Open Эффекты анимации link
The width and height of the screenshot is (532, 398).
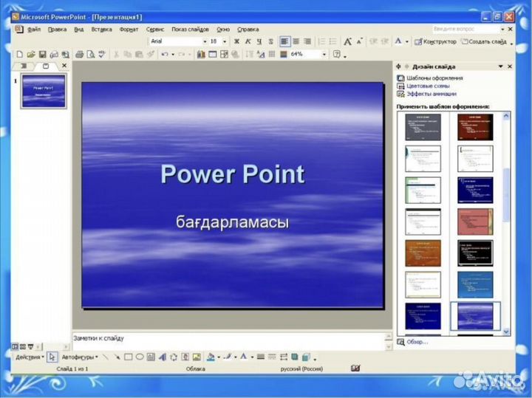(432, 94)
